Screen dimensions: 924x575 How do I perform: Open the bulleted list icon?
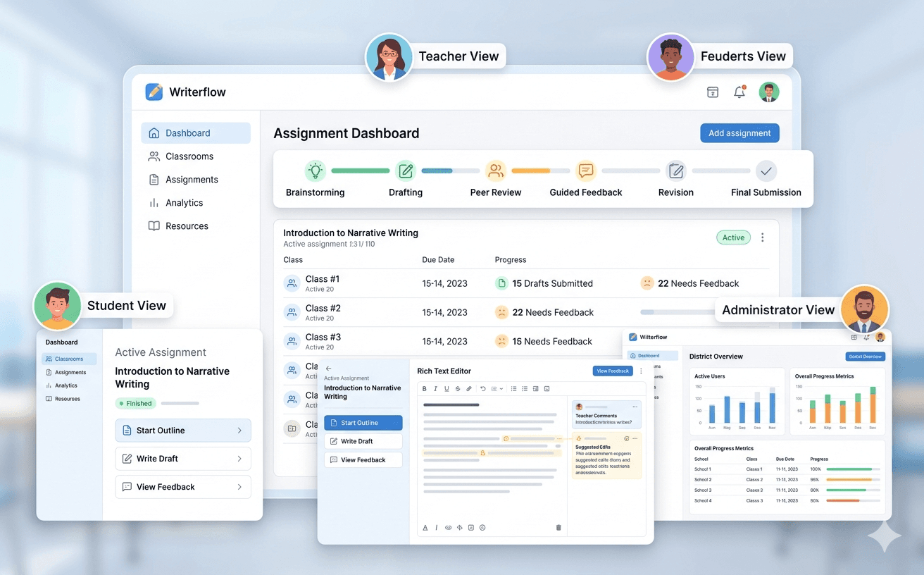[x=513, y=388]
